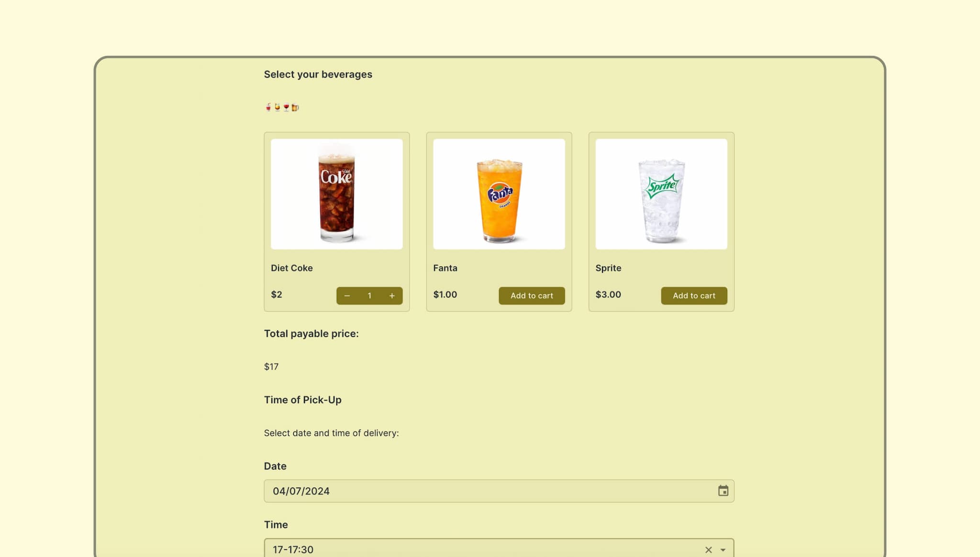
Task: Decrease Diet Coke quantity with minus icon
Action: (x=347, y=296)
